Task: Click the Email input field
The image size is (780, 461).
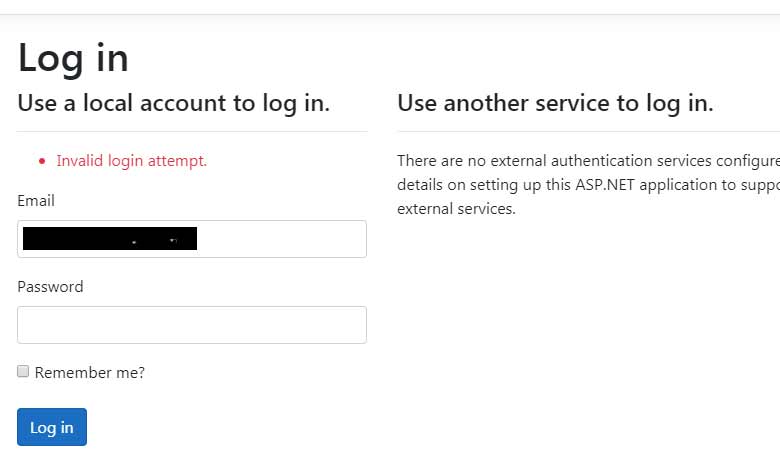Action: (x=280, y=239)
